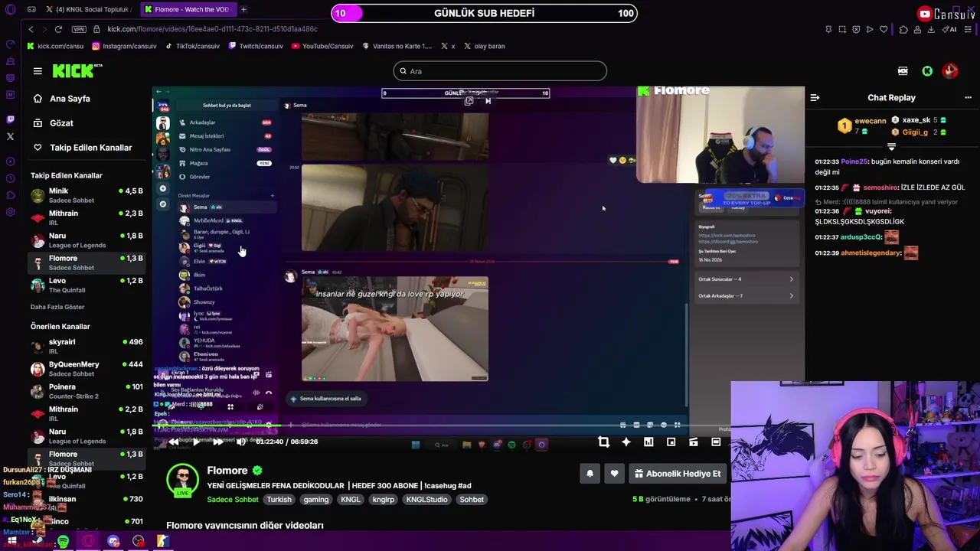980x551 pixels.
Task: Open the Kick hamburger menu
Action: [x=38, y=71]
